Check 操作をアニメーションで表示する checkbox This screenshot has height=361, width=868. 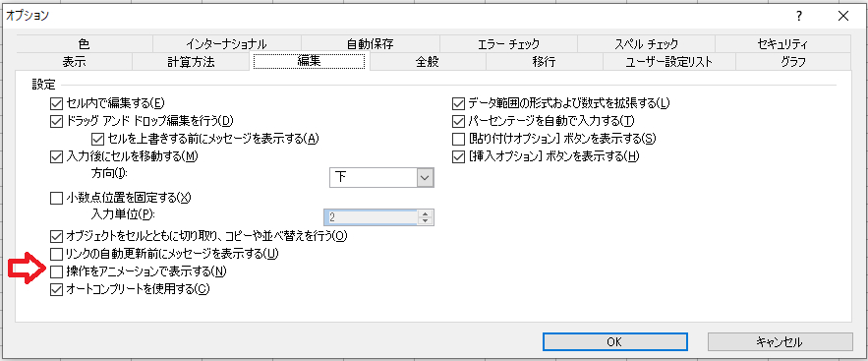(x=56, y=271)
